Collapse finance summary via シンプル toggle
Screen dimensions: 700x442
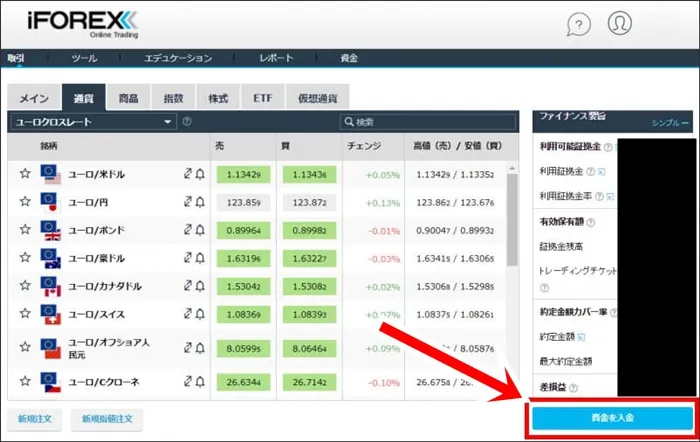coord(670,123)
